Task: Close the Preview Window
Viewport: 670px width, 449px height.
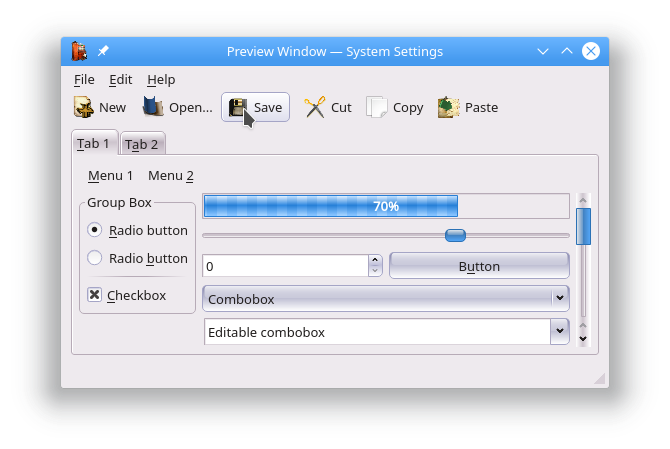Action: pyautogui.click(x=591, y=51)
